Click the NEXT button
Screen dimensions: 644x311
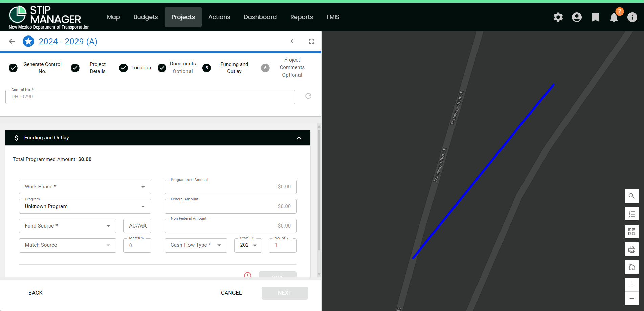(285, 293)
